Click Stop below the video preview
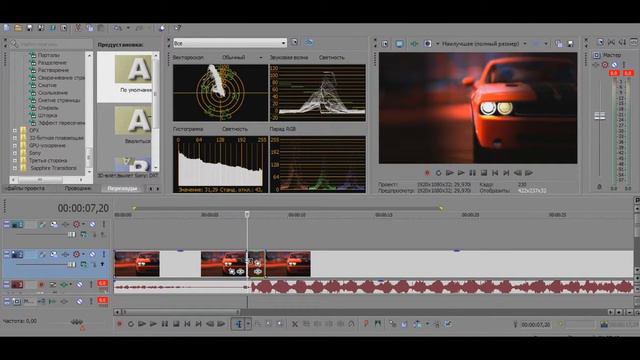This screenshot has height=360, width=640. pos(484,173)
